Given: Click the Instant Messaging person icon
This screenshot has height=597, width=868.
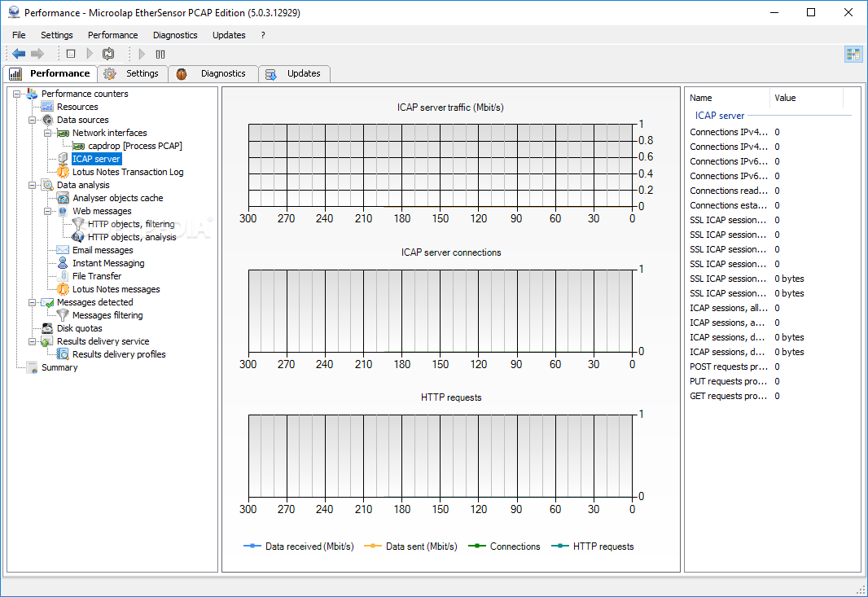Looking at the screenshot, I should (64, 263).
